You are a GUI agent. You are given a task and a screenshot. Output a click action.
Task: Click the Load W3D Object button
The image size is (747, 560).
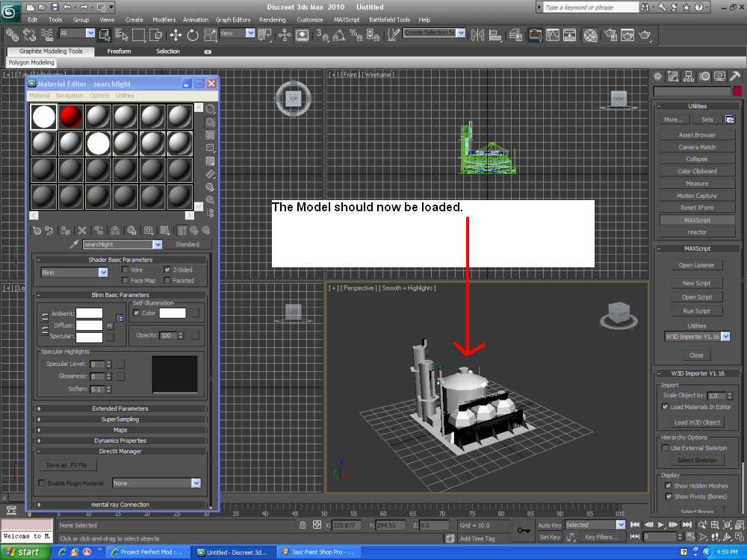pyautogui.click(x=698, y=423)
